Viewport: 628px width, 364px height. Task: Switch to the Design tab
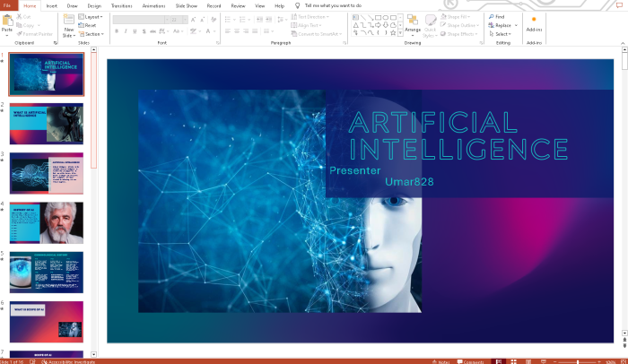pyautogui.click(x=94, y=6)
